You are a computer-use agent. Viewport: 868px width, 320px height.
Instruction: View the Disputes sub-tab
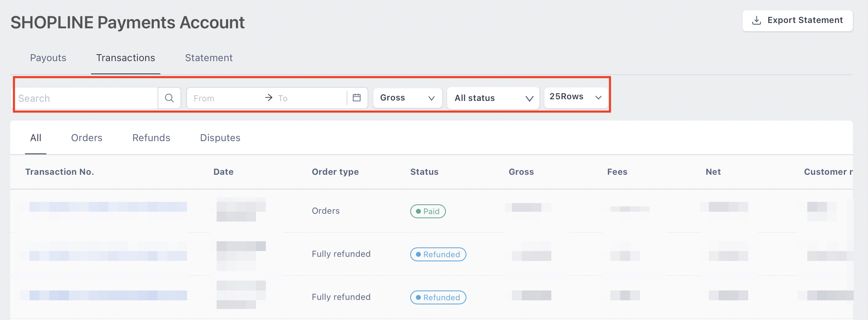tap(220, 138)
